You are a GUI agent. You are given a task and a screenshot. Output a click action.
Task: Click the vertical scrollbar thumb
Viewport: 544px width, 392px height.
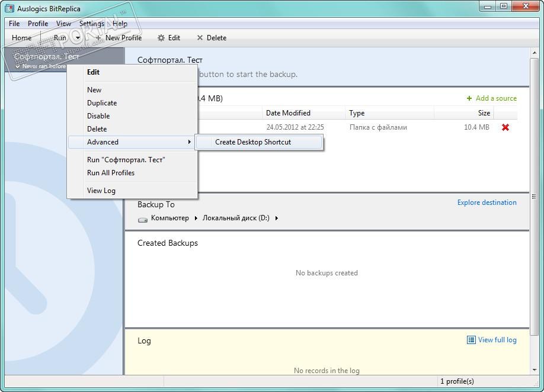pos(535,197)
